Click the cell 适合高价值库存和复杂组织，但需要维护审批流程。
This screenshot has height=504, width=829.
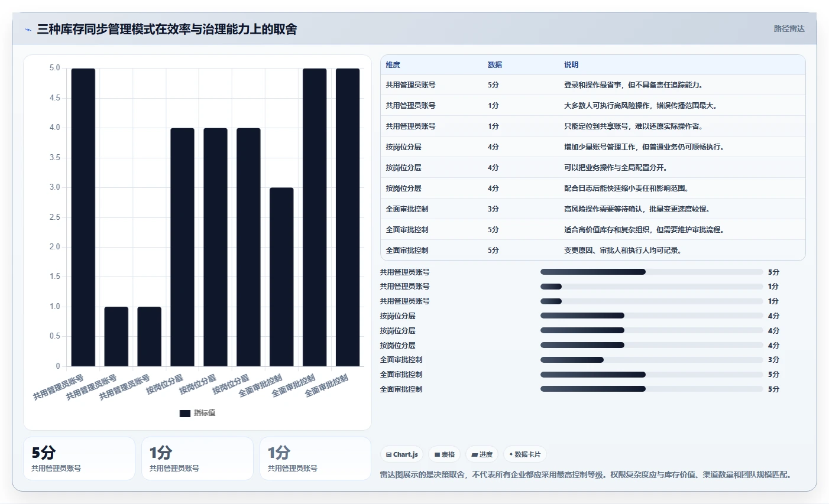[644, 230]
